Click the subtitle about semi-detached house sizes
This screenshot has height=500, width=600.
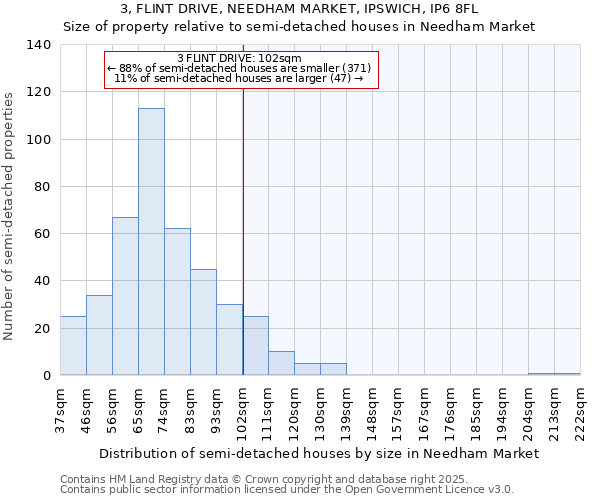click(299, 26)
